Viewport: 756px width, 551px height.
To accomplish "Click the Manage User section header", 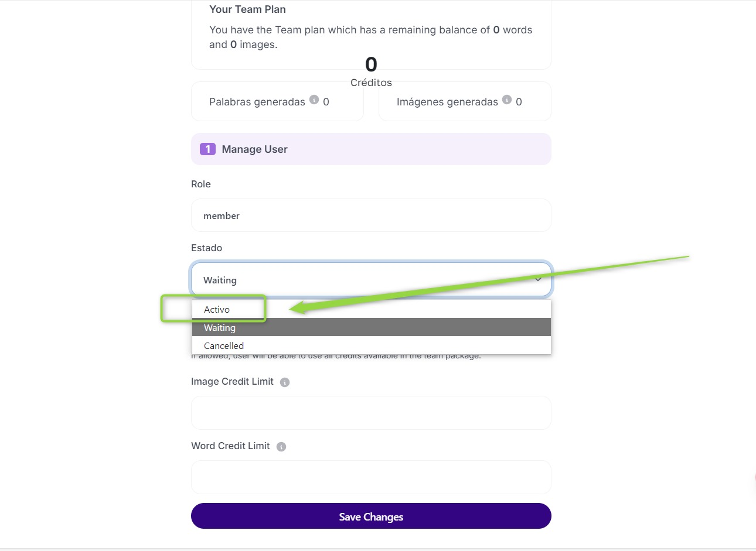I will pyautogui.click(x=255, y=149).
